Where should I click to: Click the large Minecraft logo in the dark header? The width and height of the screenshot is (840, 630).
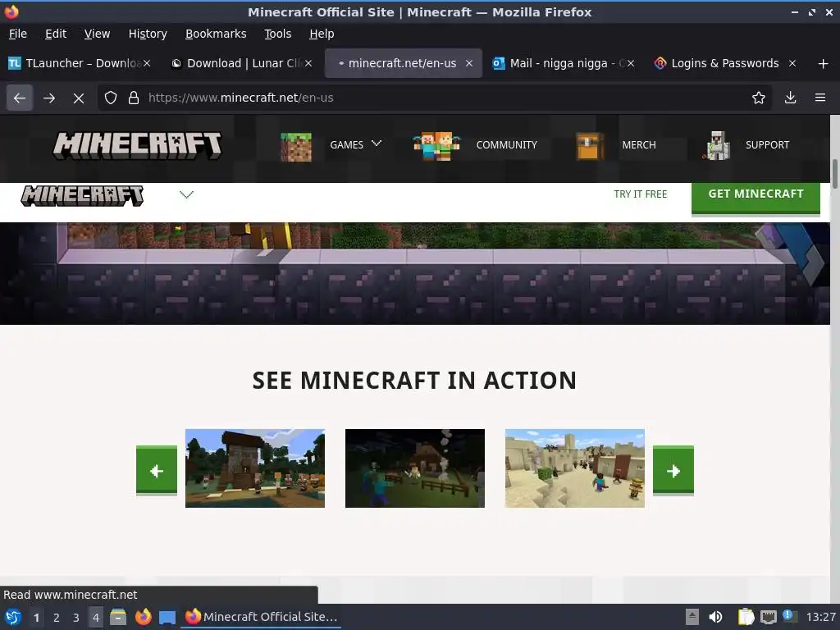[137, 146]
